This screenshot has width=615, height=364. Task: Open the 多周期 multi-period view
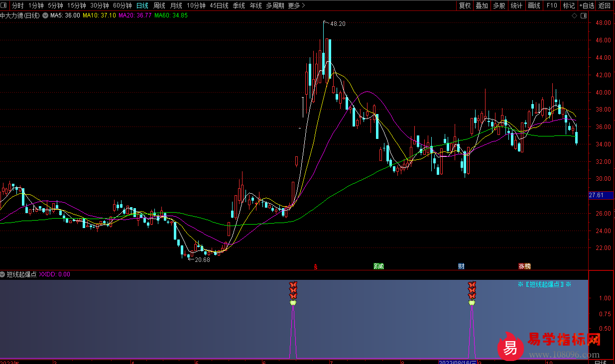[x=275, y=5]
